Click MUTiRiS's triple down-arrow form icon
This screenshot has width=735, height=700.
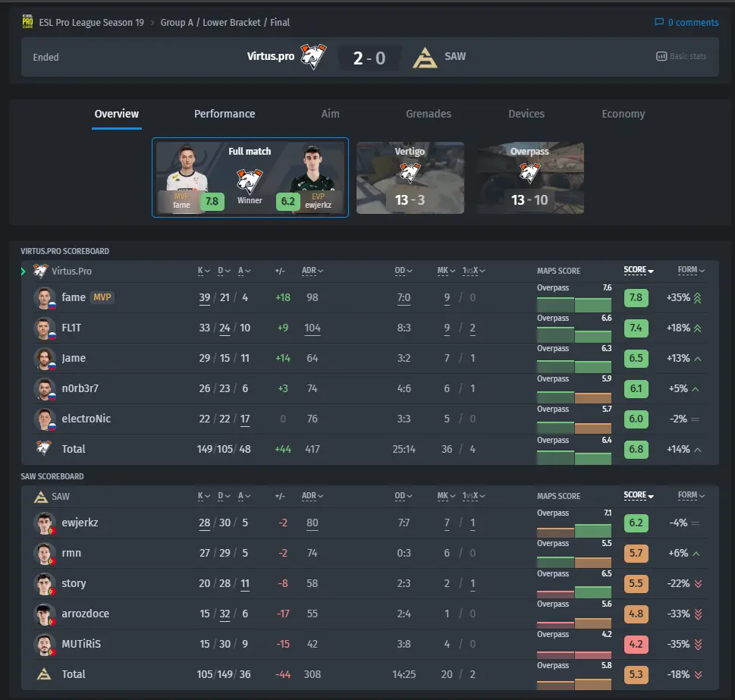[x=698, y=645]
